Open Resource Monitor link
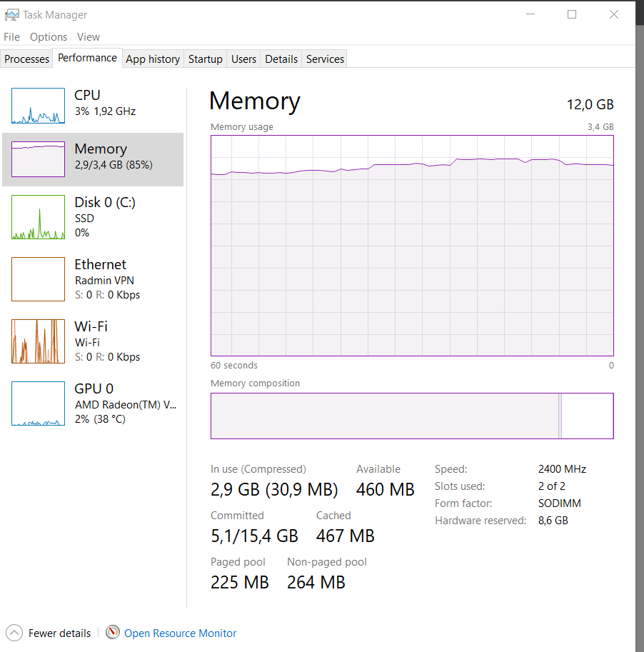Viewport: 644px width, 652px height. click(180, 633)
